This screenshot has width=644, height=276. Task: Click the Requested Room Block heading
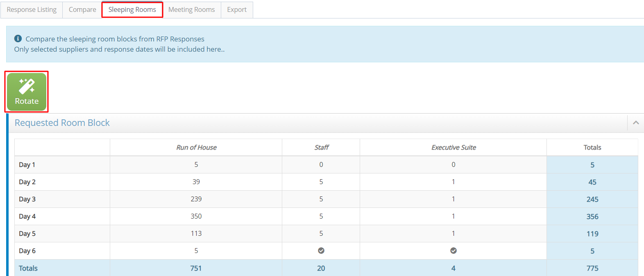tap(62, 123)
